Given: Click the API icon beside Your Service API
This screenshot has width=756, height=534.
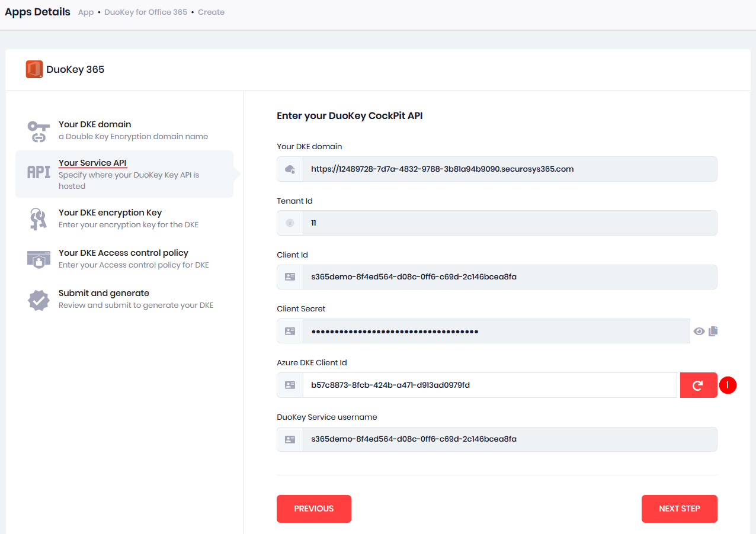Looking at the screenshot, I should coord(39,172).
